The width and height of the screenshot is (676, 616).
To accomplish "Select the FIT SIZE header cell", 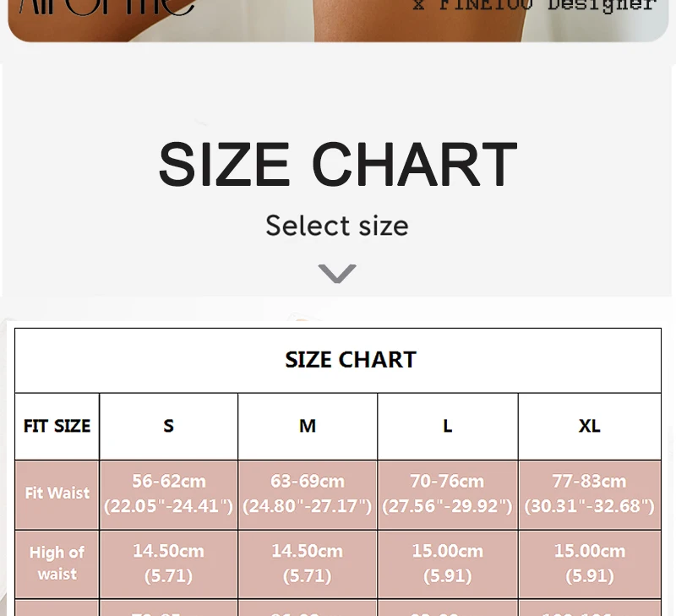I will point(57,426).
